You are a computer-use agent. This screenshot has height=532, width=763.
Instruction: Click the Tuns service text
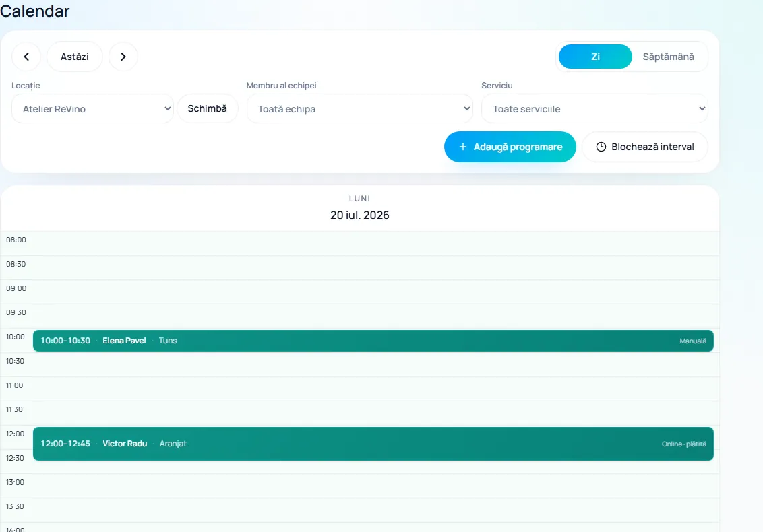click(168, 341)
